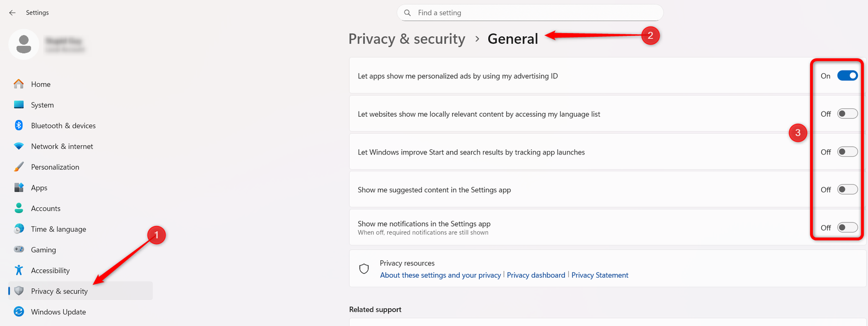Viewport: 868px width, 326px height.
Task: Open Personalization settings
Action: [x=55, y=166]
